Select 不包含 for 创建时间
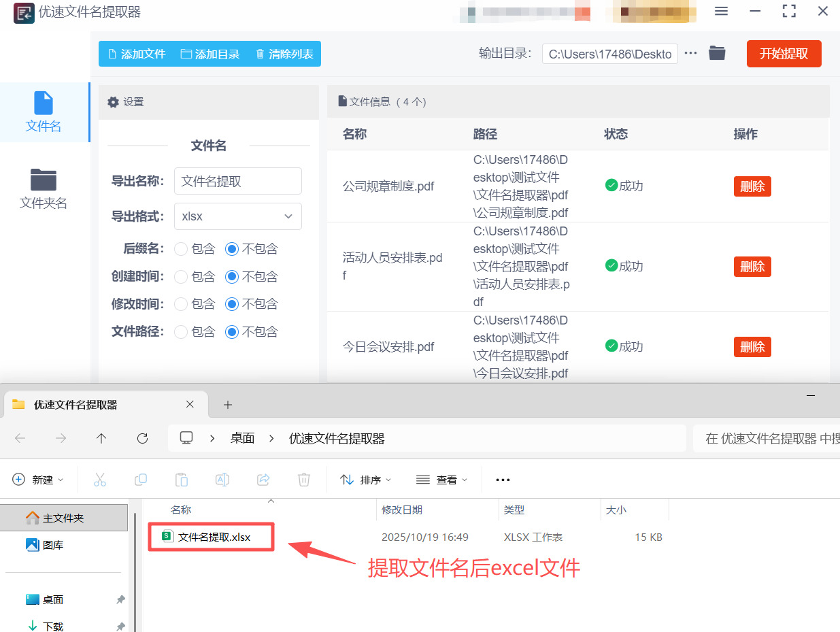The height and width of the screenshot is (632, 840). [x=252, y=277]
